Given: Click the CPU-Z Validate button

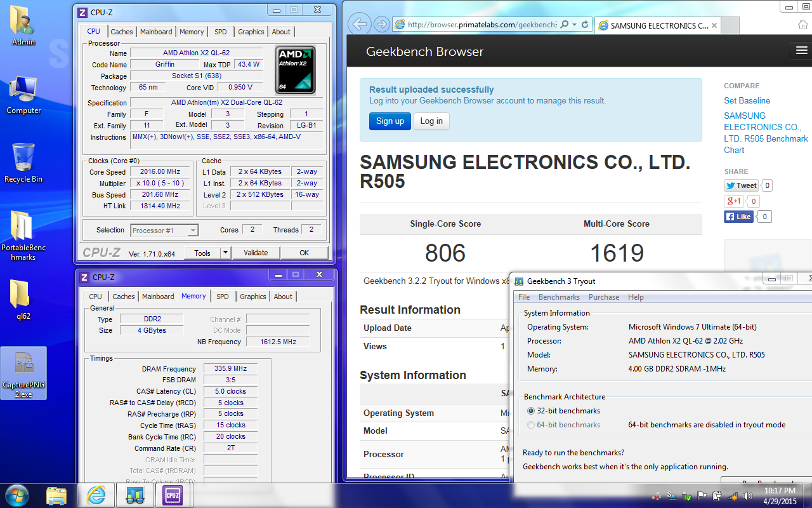Looking at the screenshot, I should click(256, 253).
